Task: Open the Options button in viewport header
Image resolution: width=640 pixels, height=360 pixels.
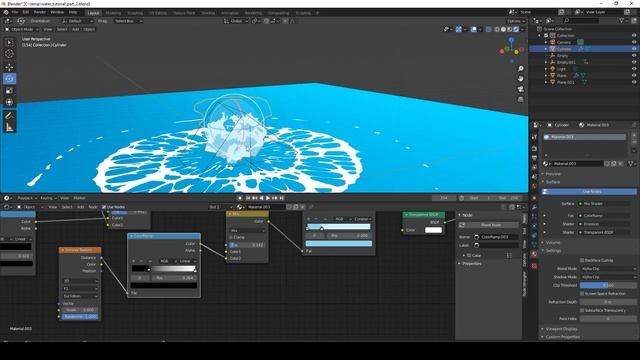Action: (x=516, y=21)
